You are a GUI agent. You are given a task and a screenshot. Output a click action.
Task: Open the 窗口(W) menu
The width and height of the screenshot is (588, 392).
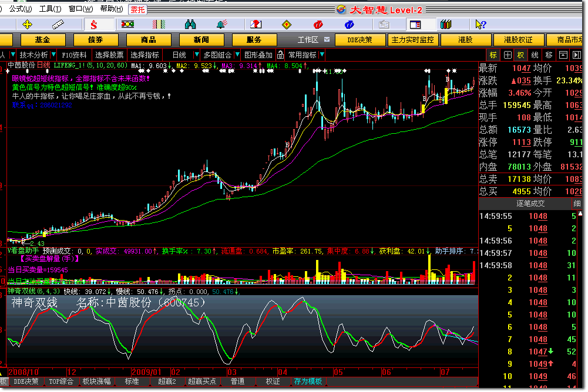click(x=80, y=9)
